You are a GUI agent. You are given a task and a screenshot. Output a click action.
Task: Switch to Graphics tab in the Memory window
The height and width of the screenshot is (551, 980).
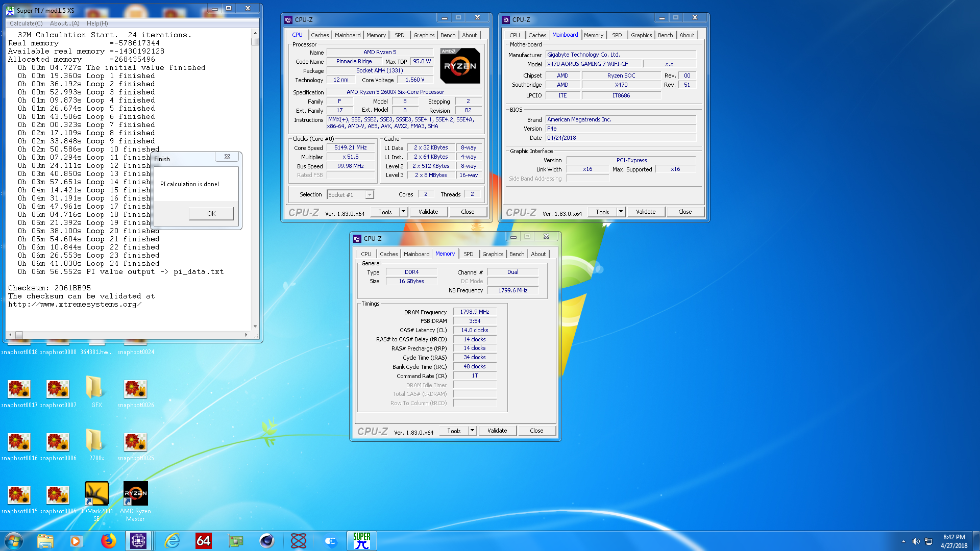(493, 254)
